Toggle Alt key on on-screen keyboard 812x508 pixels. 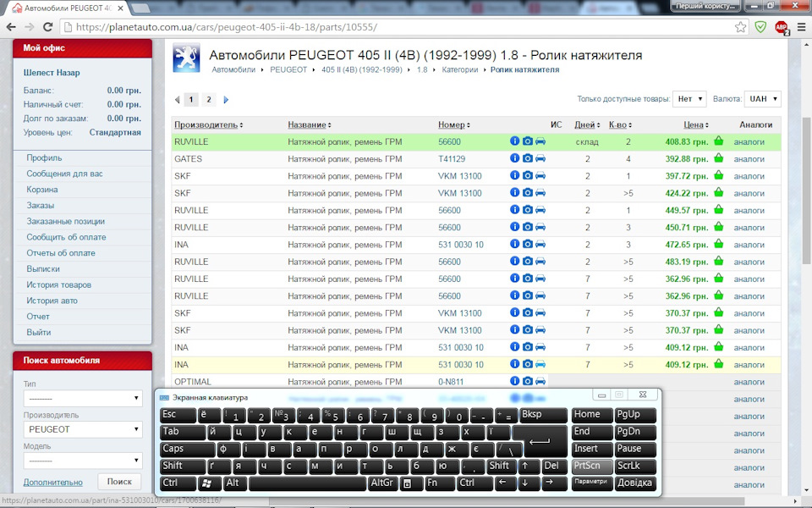(x=235, y=483)
